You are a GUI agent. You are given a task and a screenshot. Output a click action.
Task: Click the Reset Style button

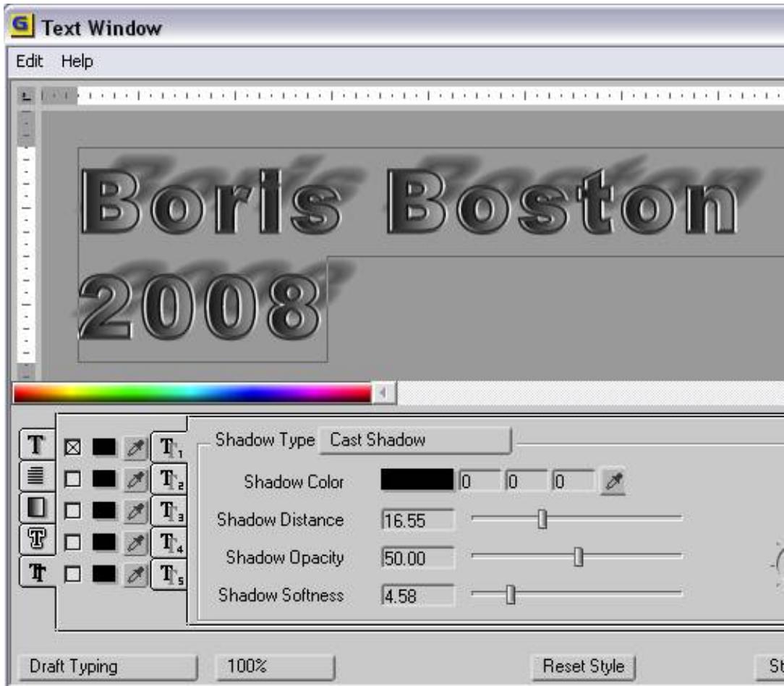click(583, 667)
